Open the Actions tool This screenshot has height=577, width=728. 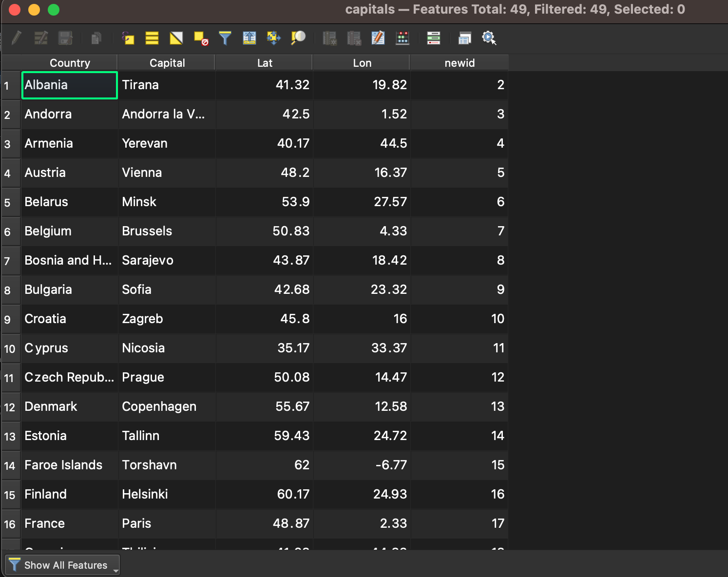(x=489, y=38)
